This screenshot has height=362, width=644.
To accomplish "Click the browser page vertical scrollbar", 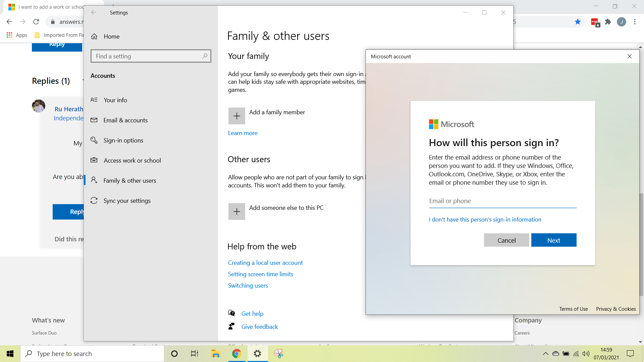I will tap(641, 245).
